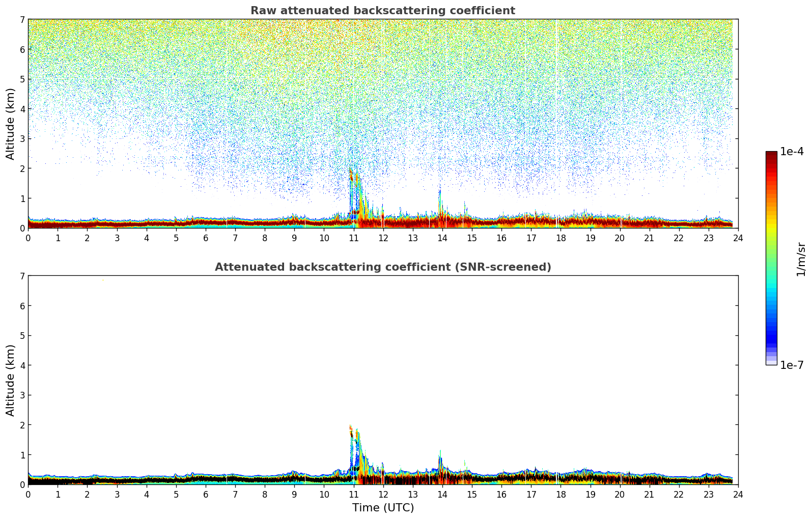Click hour tick '18' under the top plot
Image resolution: width=812 pixels, height=519 pixels.
click(561, 238)
